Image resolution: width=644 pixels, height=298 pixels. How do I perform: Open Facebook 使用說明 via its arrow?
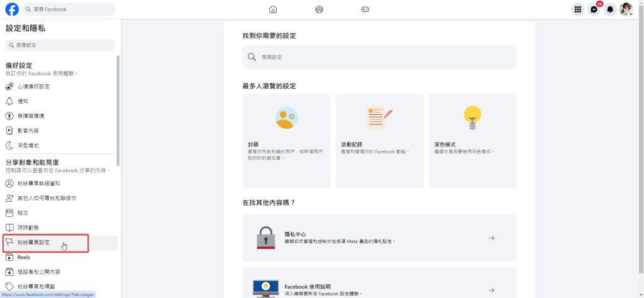[491, 289]
